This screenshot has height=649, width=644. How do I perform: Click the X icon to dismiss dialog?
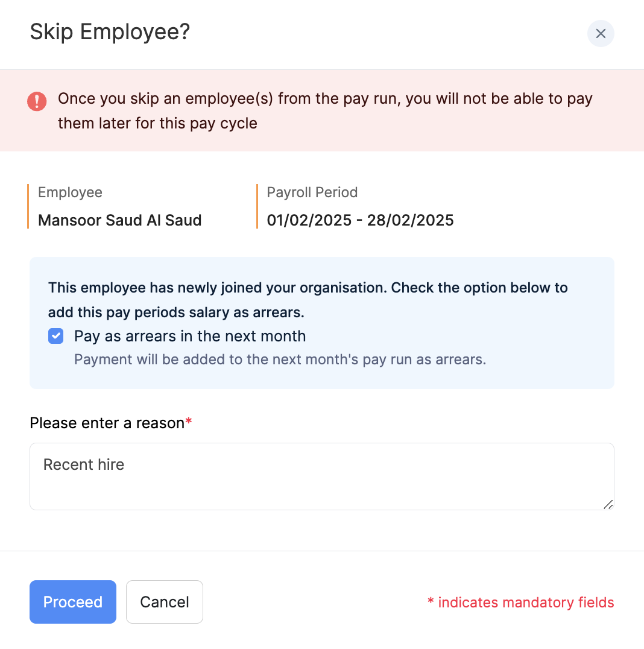click(601, 34)
